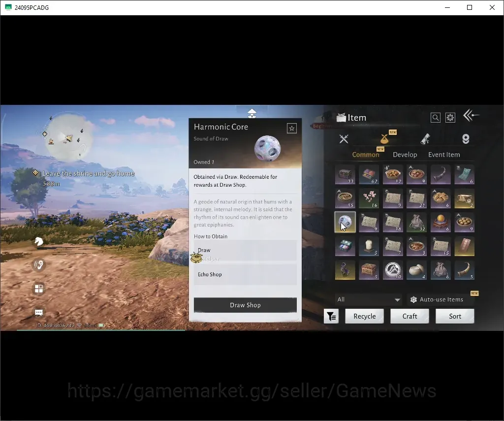Image resolution: width=504 pixels, height=421 pixels.
Task: Select the teal cloth item with 6
Action: [464, 175]
